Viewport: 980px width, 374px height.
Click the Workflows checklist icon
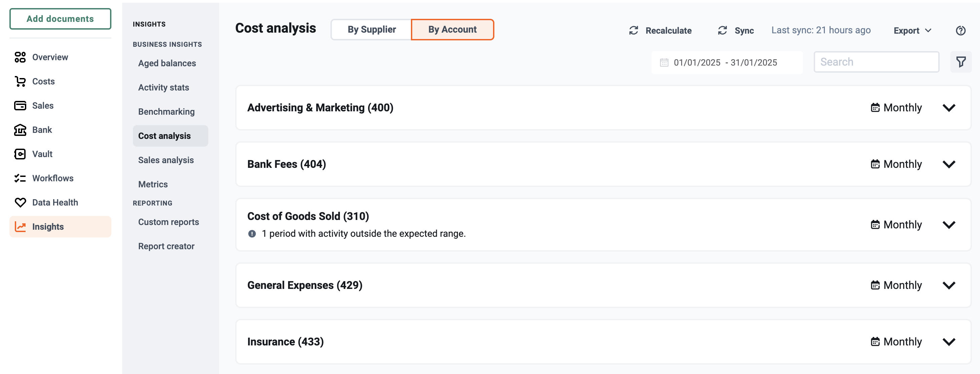click(x=20, y=178)
